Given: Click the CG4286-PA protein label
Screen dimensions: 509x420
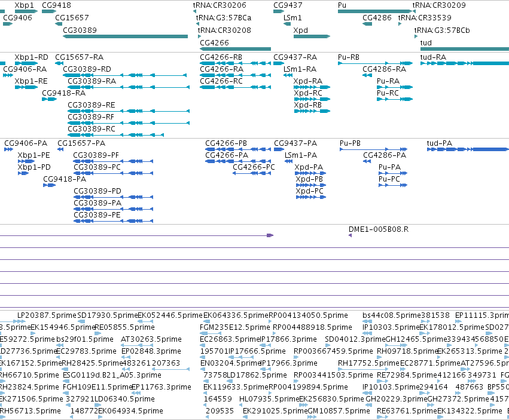Looking at the screenshot, I should 385,155.
